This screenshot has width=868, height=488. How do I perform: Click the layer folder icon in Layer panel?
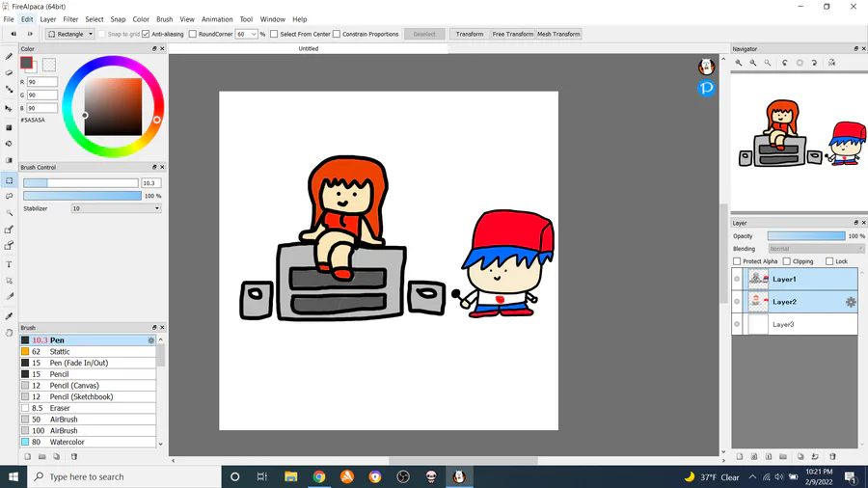[x=783, y=457]
